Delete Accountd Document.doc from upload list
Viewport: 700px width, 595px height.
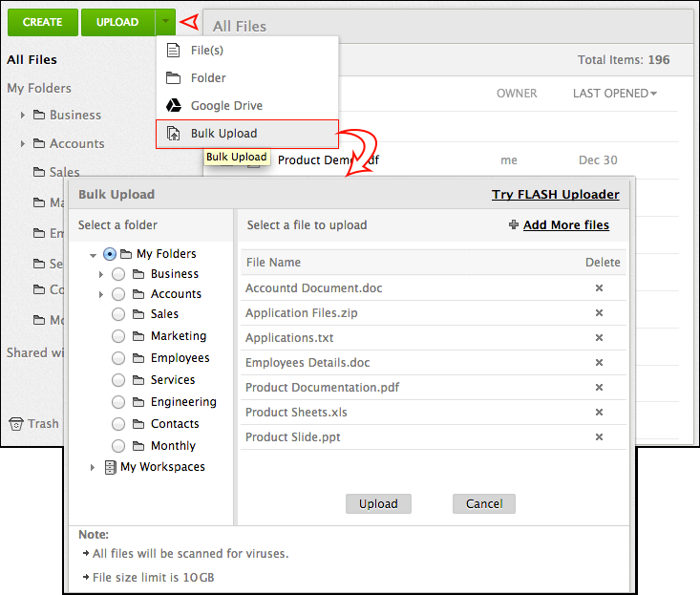click(599, 287)
